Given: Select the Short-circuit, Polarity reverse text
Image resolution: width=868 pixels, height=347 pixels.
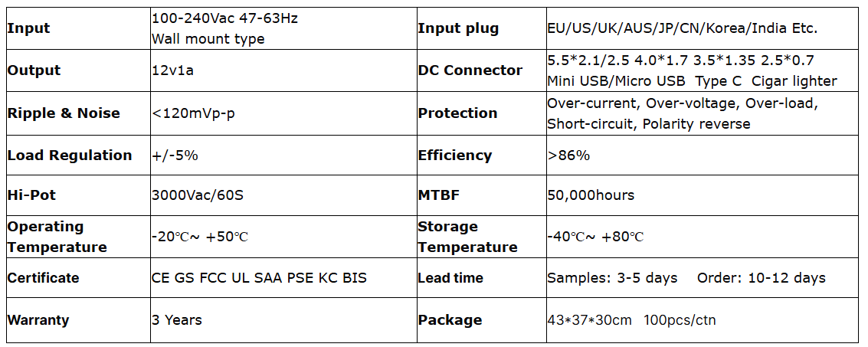Looking at the screenshot, I should (648, 124).
